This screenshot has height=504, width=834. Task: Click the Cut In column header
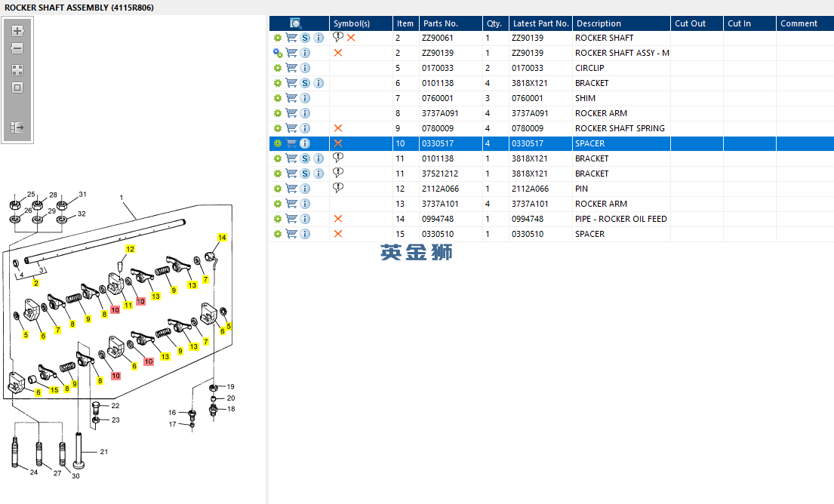(749, 23)
